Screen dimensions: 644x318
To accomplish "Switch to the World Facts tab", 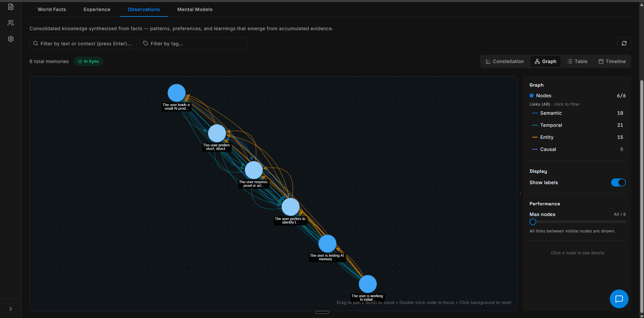I will (52, 9).
